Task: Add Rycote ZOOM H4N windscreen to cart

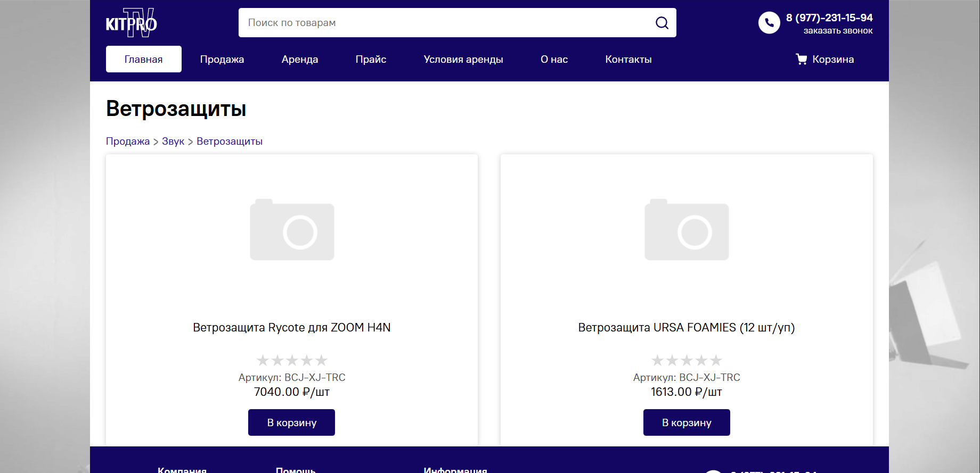Action: coord(292,422)
